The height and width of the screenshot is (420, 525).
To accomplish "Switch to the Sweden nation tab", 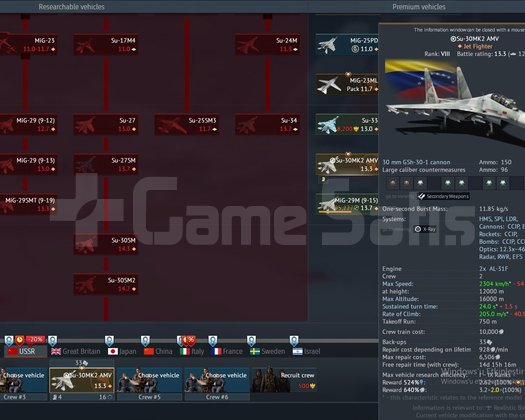I will coord(268,351).
